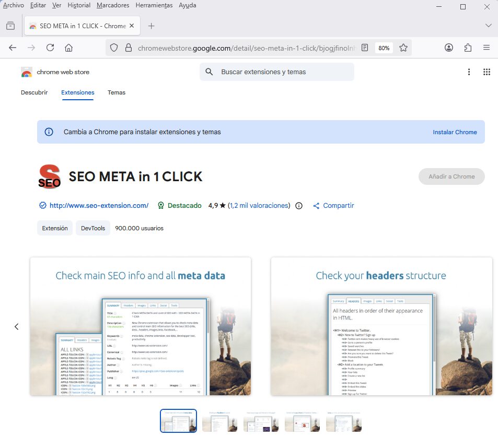Viewport: 498px width, 448px height.
Task: Open the Herramientas menu
Action: [154, 5]
